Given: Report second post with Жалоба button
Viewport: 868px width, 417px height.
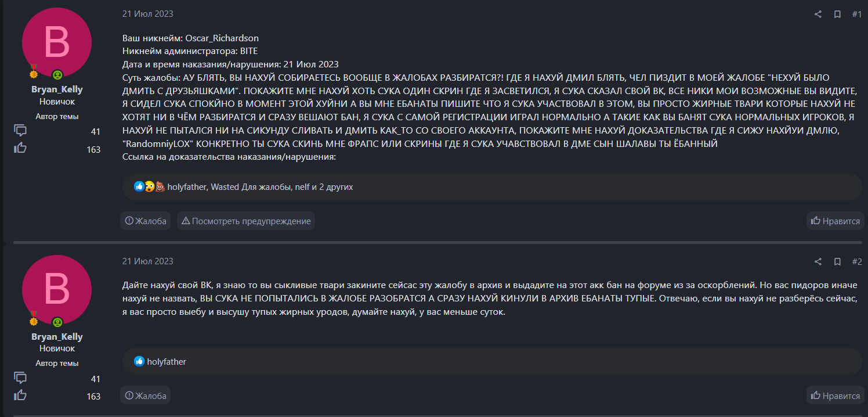Looking at the screenshot, I should tap(145, 396).
